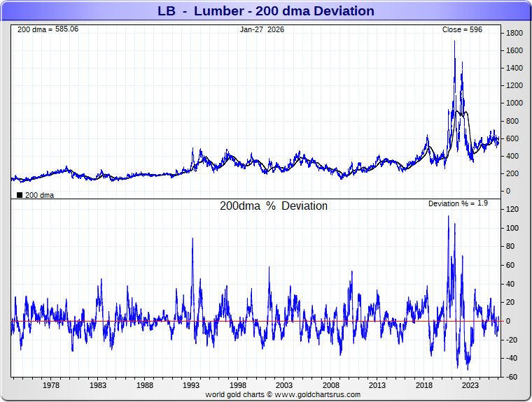Click the 1998 year label on the x-axis
532x402 pixels.
pyautogui.click(x=238, y=385)
